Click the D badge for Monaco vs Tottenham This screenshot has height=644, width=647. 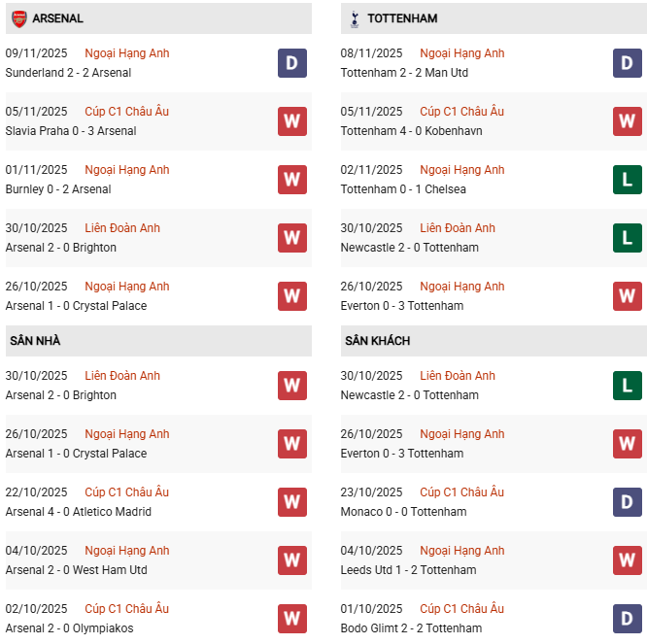627,502
